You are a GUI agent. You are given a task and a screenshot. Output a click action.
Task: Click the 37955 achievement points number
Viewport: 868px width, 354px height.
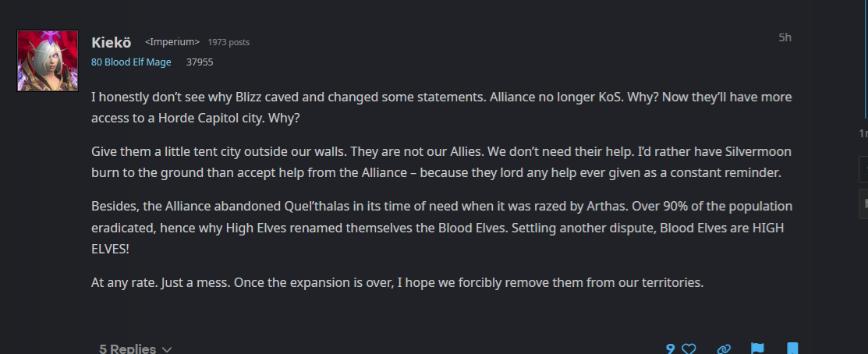click(200, 62)
